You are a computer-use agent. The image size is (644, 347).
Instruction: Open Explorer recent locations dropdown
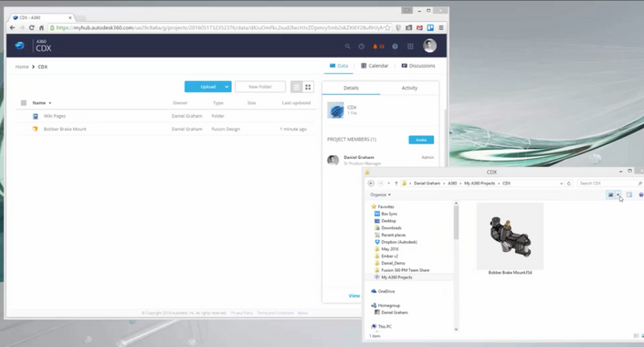[389, 184]
